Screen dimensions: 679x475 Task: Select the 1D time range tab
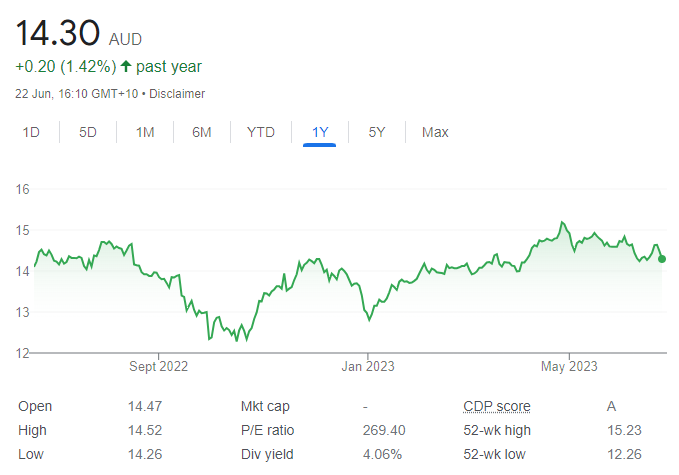31,132
